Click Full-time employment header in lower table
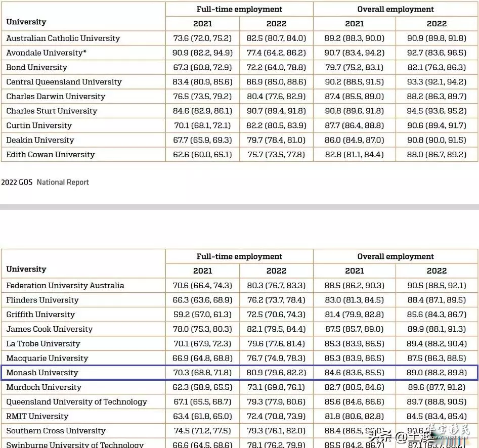This screenshot has height=448, width=479. pos(239,256)
